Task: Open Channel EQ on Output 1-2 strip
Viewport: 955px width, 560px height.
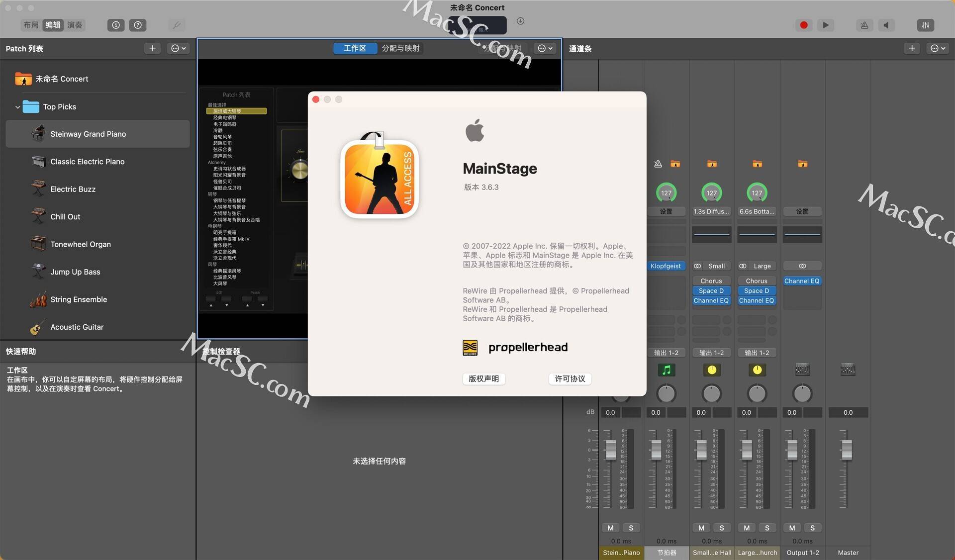Action: 802,281
